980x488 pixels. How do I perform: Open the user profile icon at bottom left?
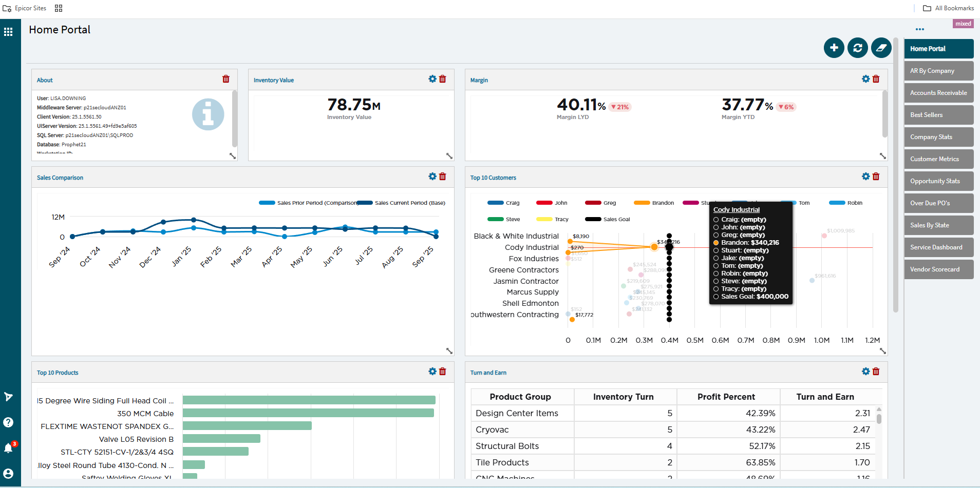9,473
